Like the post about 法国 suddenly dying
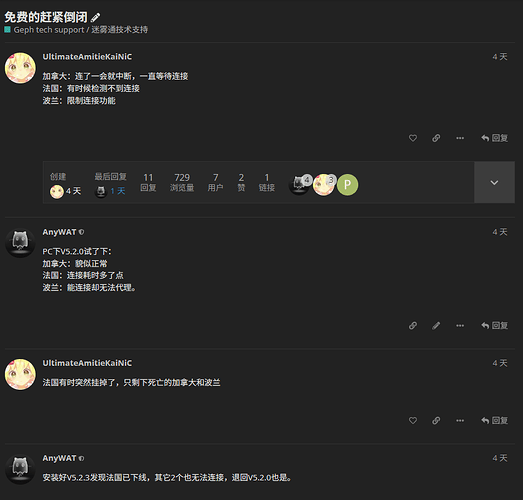 pos(413,420)
